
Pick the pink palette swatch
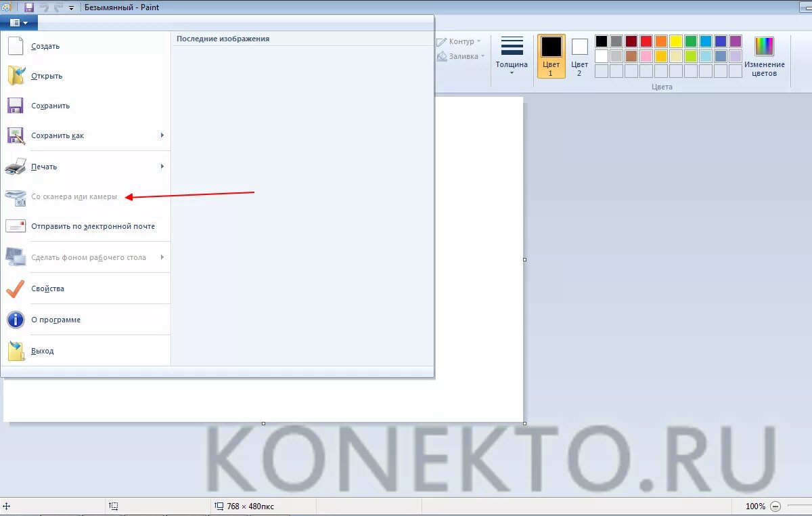pos(646,56)
